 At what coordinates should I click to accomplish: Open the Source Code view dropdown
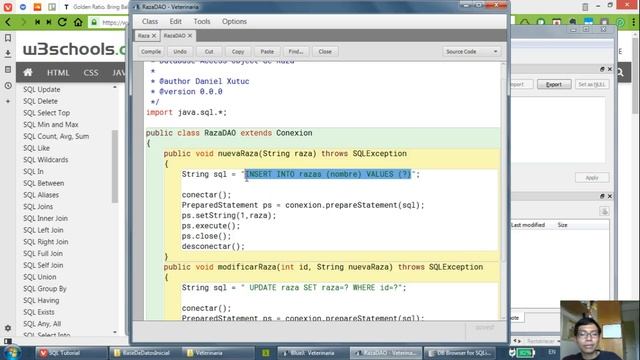(x=471, y=52)
